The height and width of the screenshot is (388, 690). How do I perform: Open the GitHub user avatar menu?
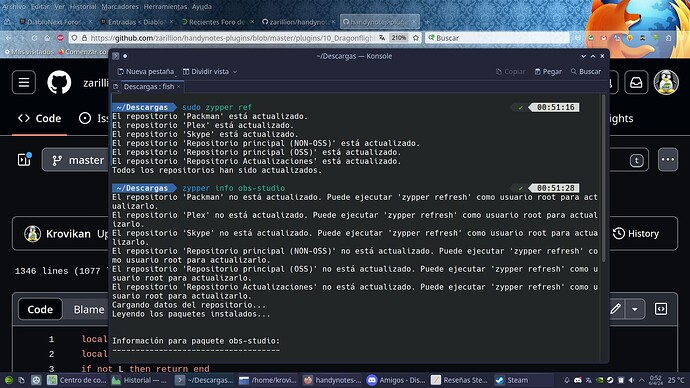(x=666, y=82)
